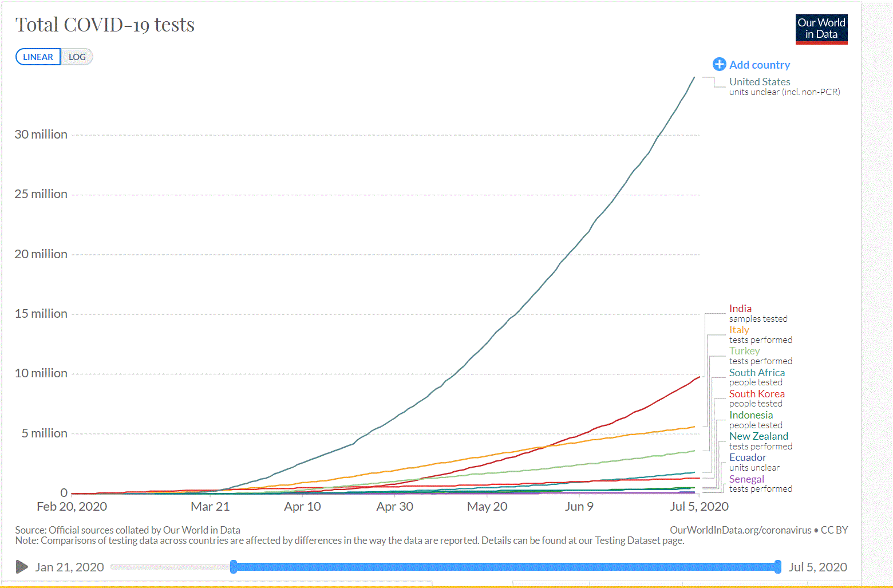The width and height of the screenshot is (893, 588).
Task: Select the Senegal legend entry
Action: click(746, 479)
